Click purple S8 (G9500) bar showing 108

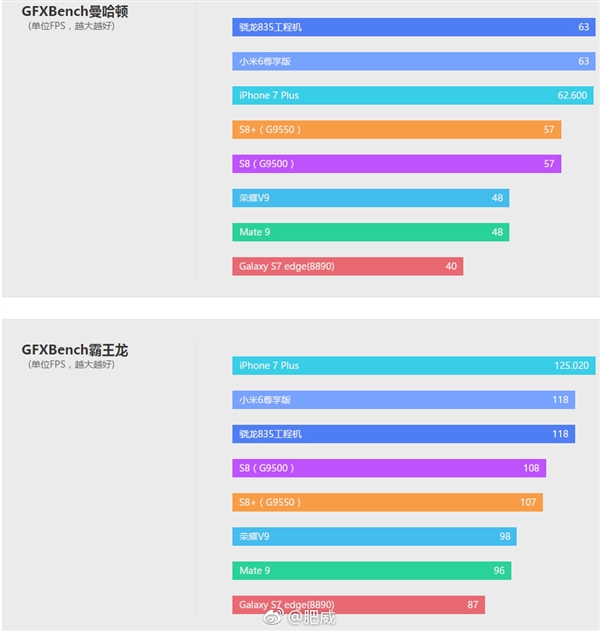click(389, 468)
